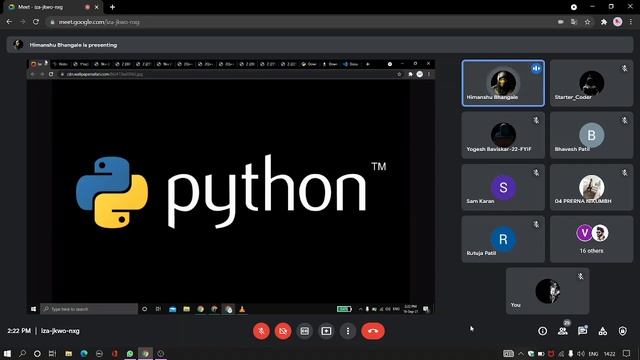
Task: Expand hidden system tray icons chevron
Action: (521, 353)
